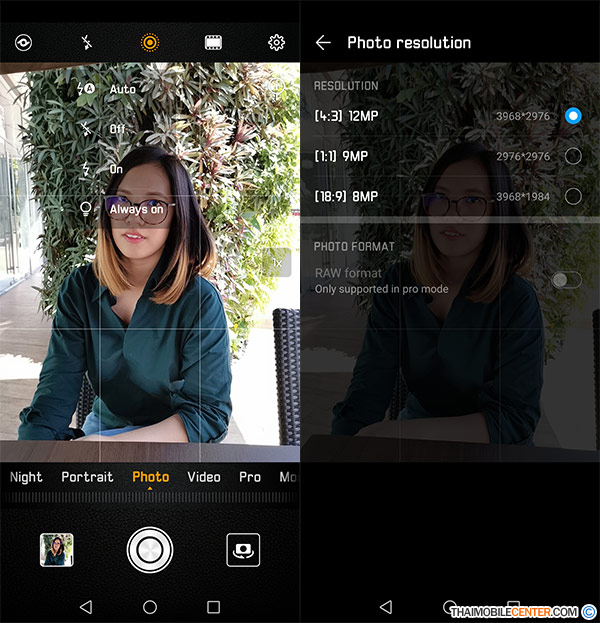The width and height of the screenshot is (600, 623).
Task: Tap Android recents button in camera screen
Action: tap(213, 607)
